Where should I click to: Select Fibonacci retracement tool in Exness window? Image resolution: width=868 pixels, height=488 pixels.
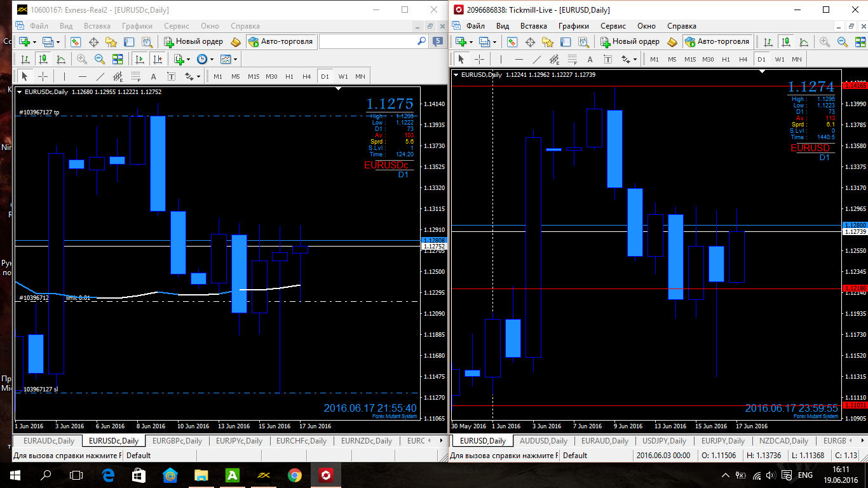coord(135,76)
